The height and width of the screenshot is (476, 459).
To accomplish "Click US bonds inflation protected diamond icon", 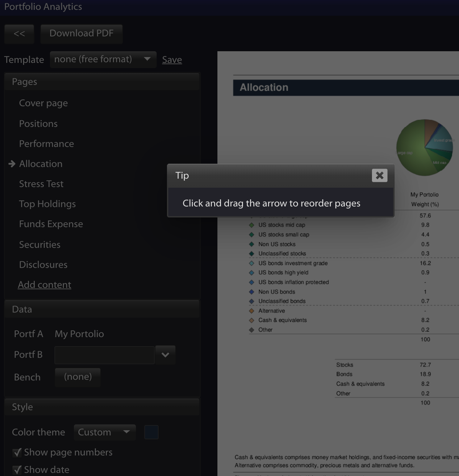I will coord(252,282).
